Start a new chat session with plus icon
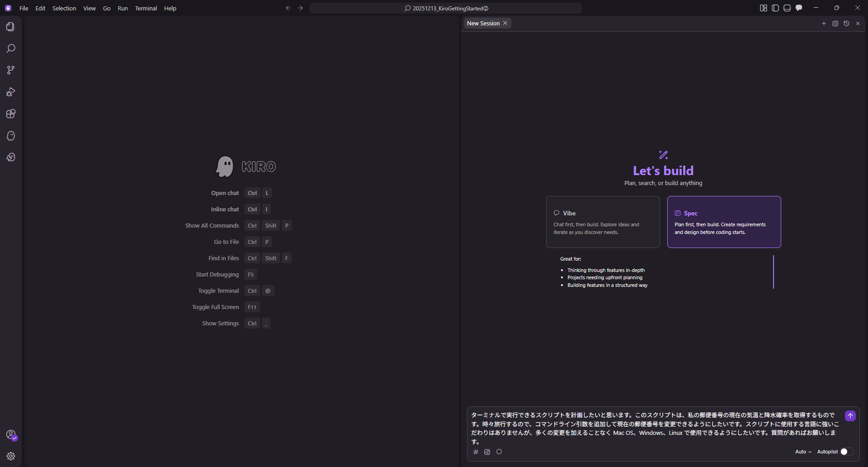The image size is (868, 467). [824, 24]
